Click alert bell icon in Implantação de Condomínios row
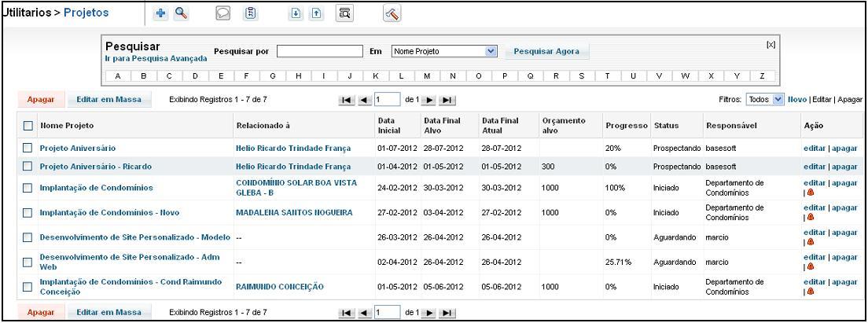The width and height of the screenshot is (868, 323). point(811,192)
